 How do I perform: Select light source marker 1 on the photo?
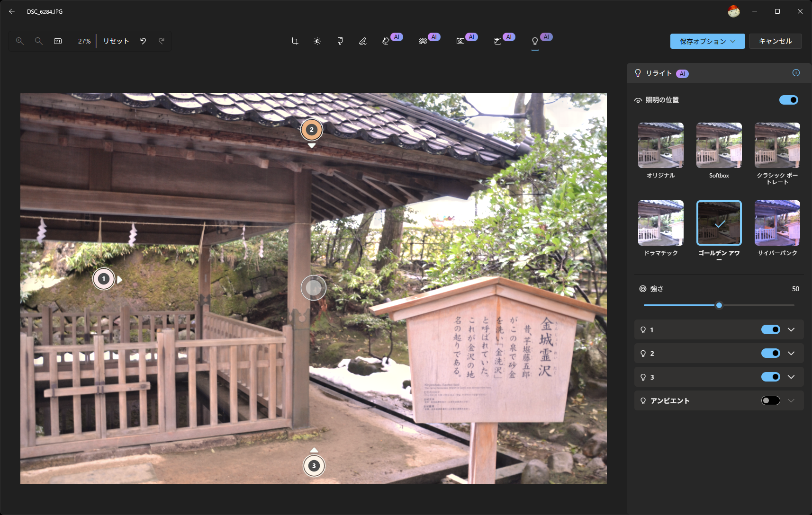point(104,279)
